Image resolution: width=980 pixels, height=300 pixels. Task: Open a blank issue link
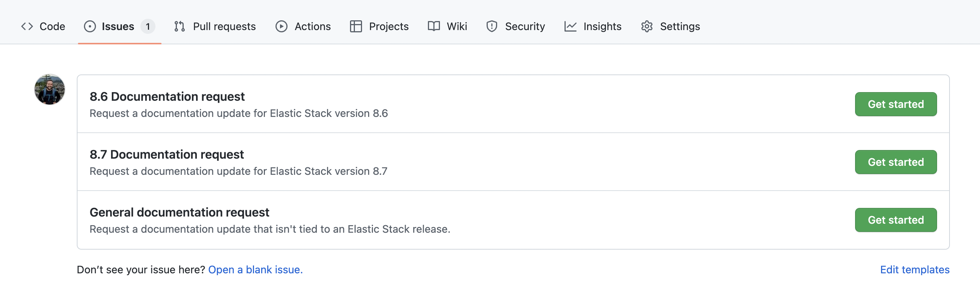point(256,270)
